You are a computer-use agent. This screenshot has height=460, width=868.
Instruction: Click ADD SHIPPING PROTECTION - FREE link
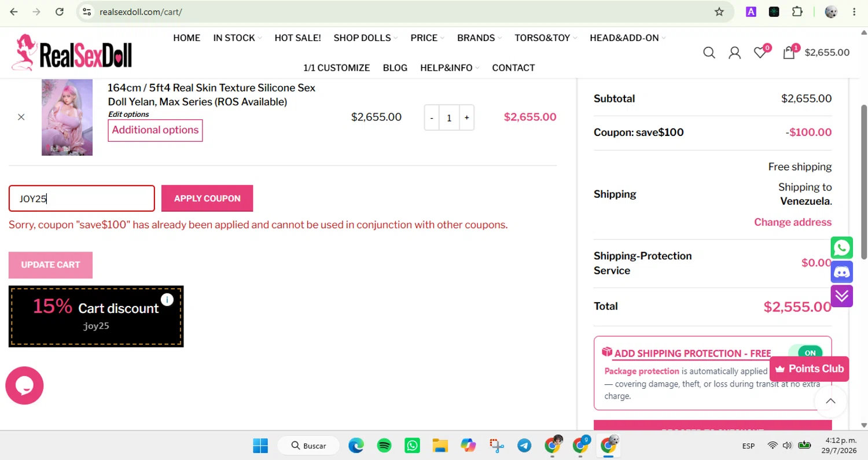(x=693, y=354)
